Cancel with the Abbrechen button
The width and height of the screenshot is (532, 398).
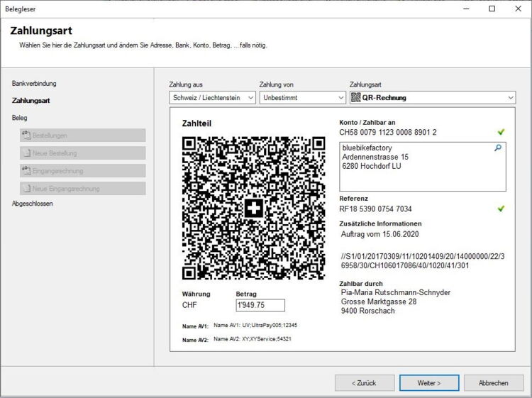tap(493, 382)
